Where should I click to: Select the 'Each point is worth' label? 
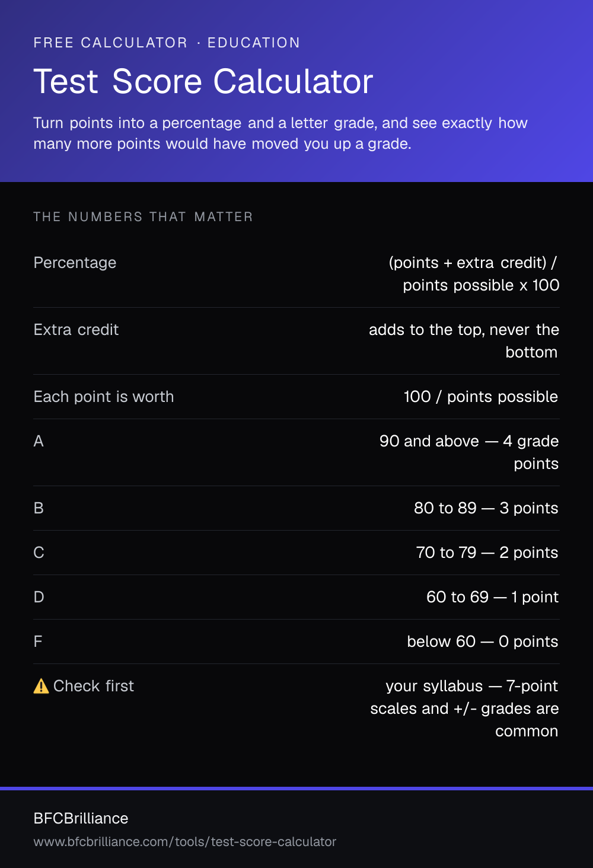tap(104, 397)
